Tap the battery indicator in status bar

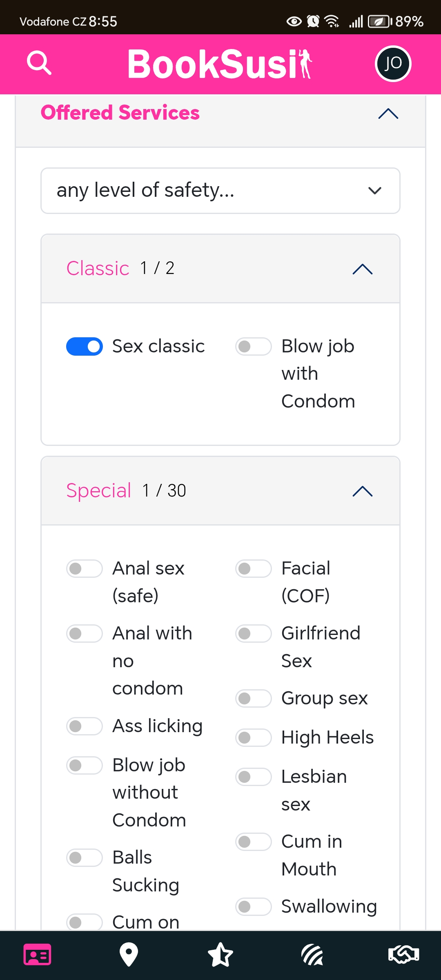point(380,21)
